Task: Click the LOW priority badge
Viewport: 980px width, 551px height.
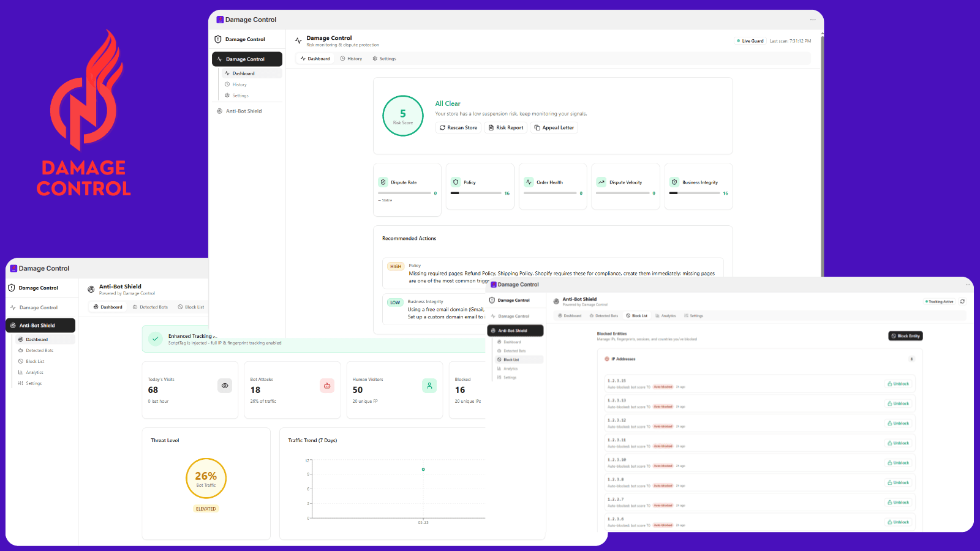Action: 395,302
